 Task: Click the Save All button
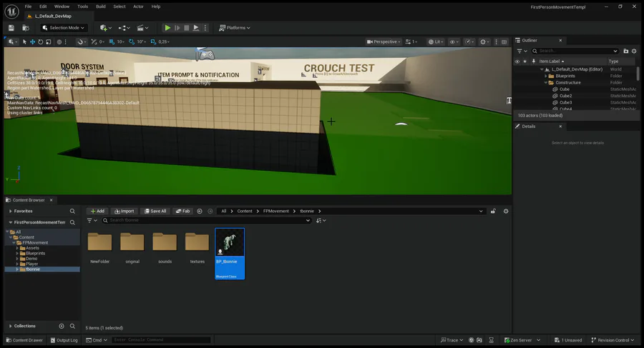point(155,212)
